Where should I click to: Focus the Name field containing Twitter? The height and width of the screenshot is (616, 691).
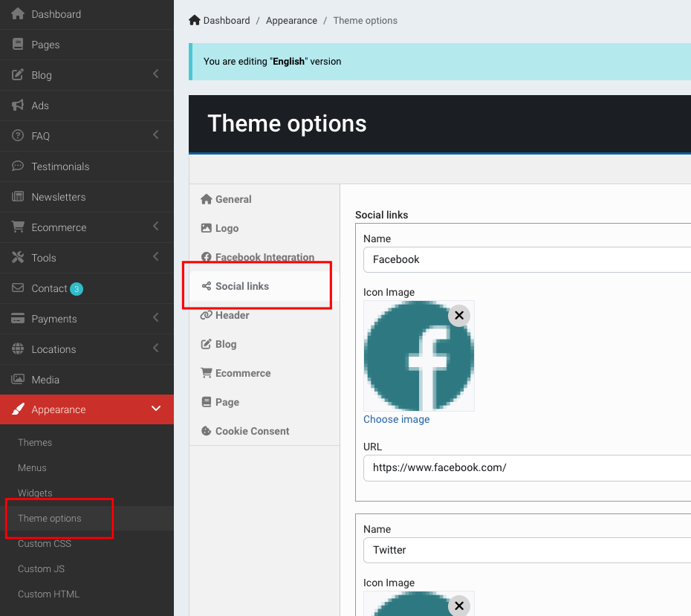tap(527, 550)
